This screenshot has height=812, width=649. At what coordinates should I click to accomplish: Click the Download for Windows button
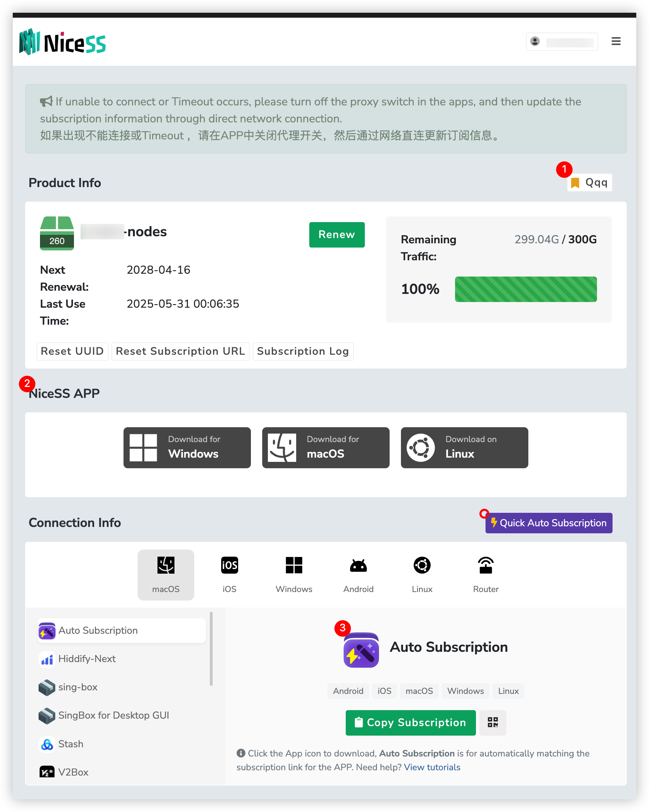[187, 447]
